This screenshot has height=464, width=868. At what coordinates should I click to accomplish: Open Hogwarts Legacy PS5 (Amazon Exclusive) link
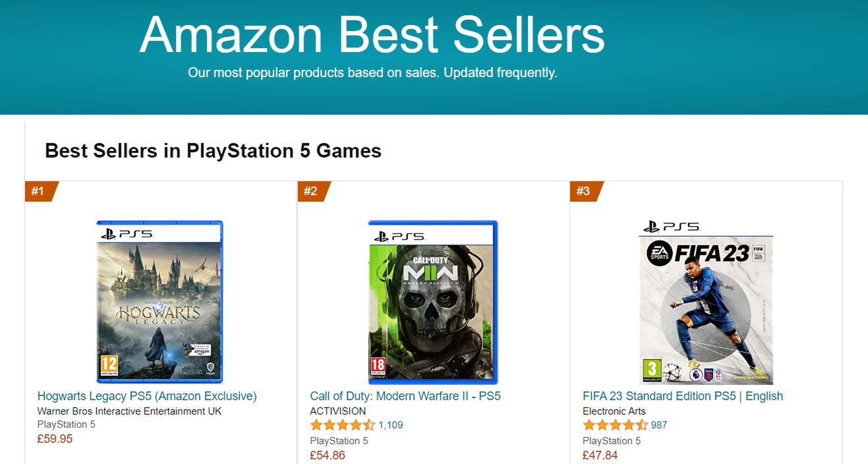pyautogui.click(x=147, y=396)
